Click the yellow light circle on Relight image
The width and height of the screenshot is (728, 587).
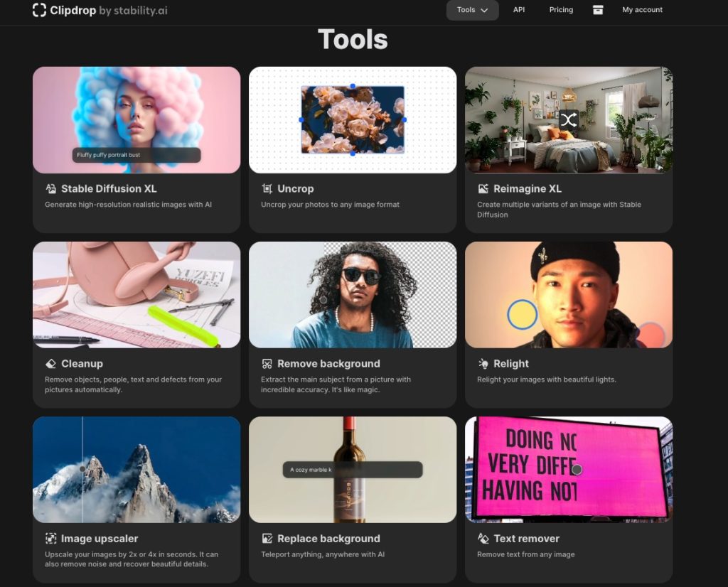(x=522, y=314)
